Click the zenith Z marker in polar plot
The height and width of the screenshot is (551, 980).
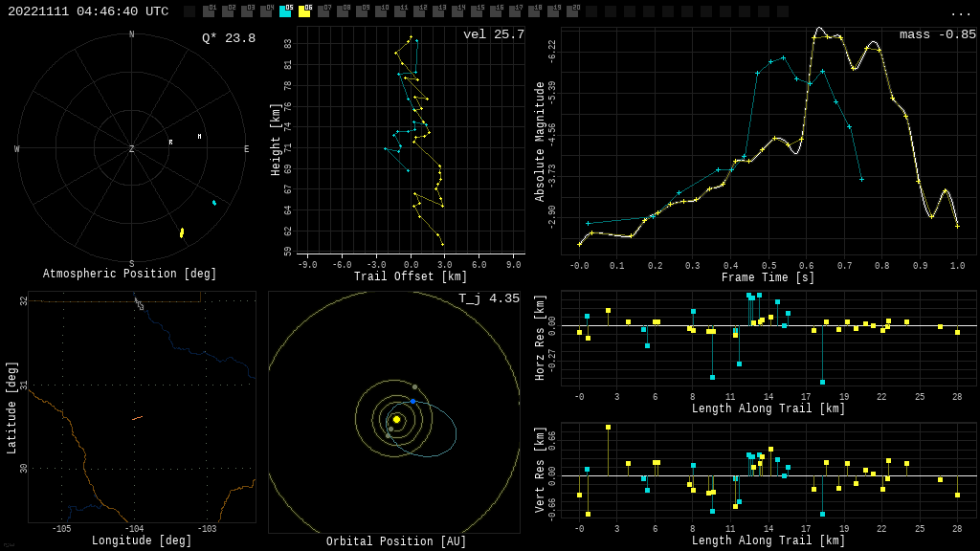pyautogui.click(x=132, y=149)
